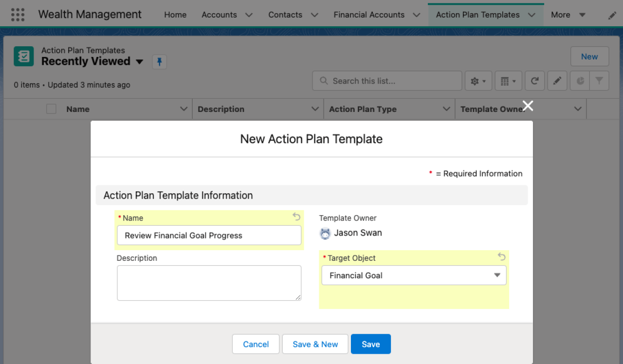Refresh the list with the refresh icon
623x364 pixels.
tap(534, 81)
